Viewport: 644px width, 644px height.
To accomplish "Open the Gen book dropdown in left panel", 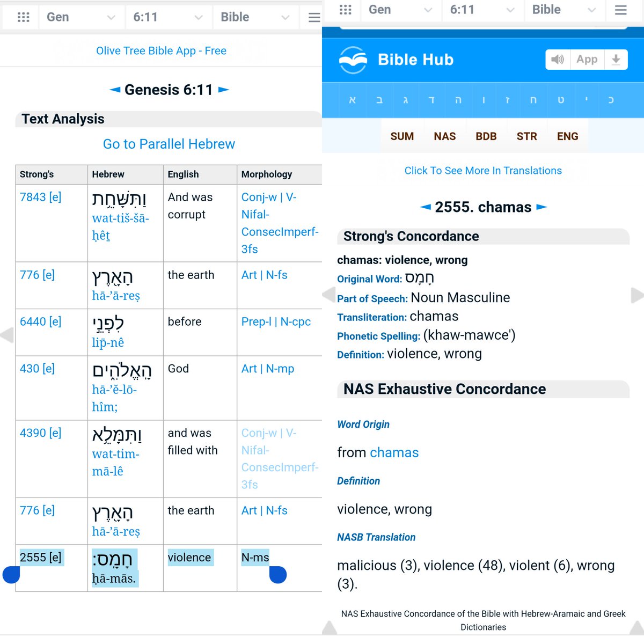I will point(80,17).
